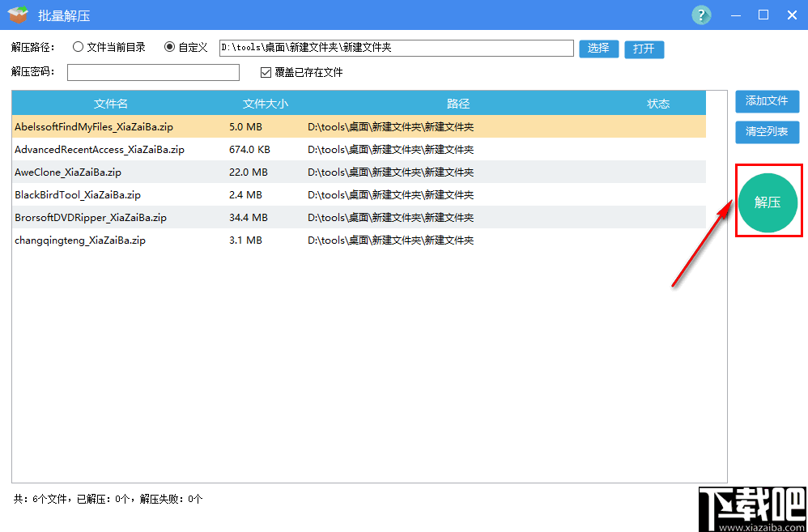The width and height of the screenshot is (808, 532).
Task: Click the app logo in the title bar
Action: 17,15
